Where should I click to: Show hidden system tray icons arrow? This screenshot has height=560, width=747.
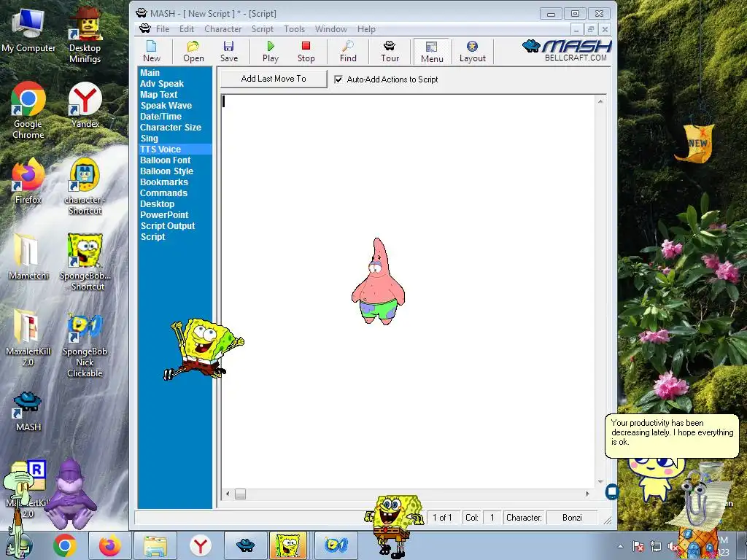coord(620,546)
